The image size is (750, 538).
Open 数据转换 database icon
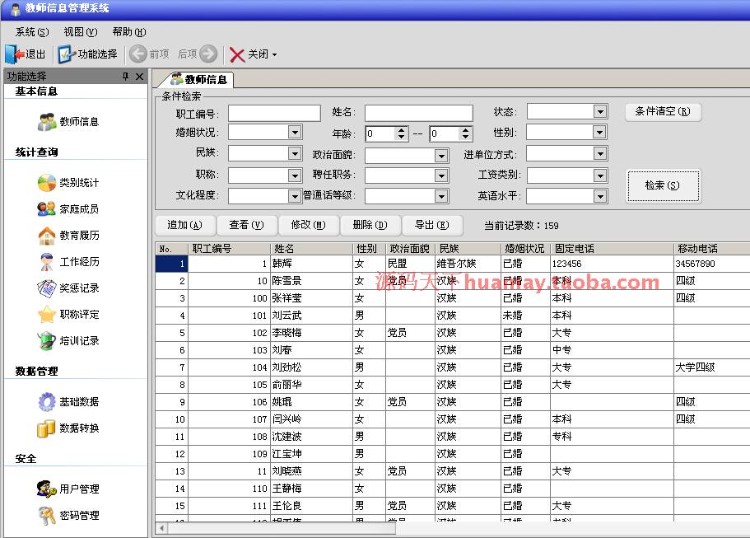pyautogui.click(x=47, y=428)
